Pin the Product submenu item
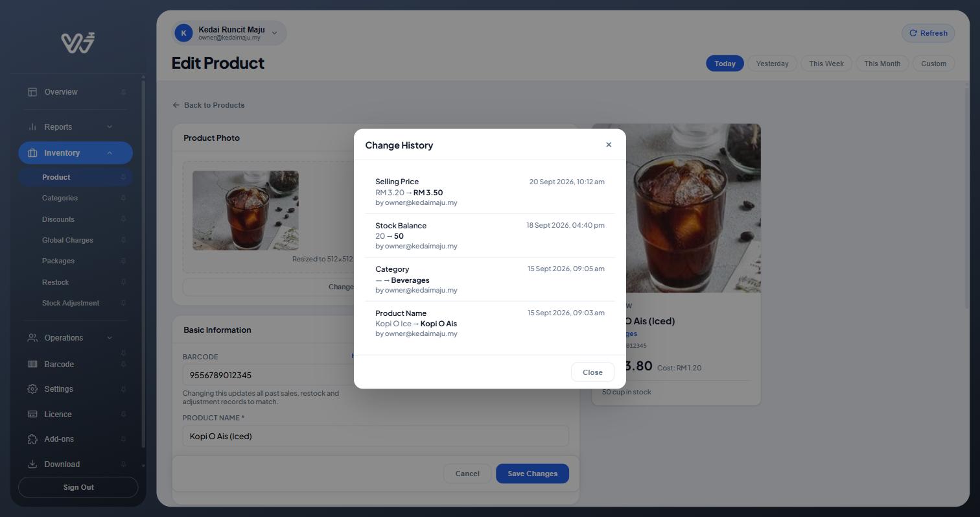Image resolution: width=980 pixels, height=517 pixels. point(123,177)
